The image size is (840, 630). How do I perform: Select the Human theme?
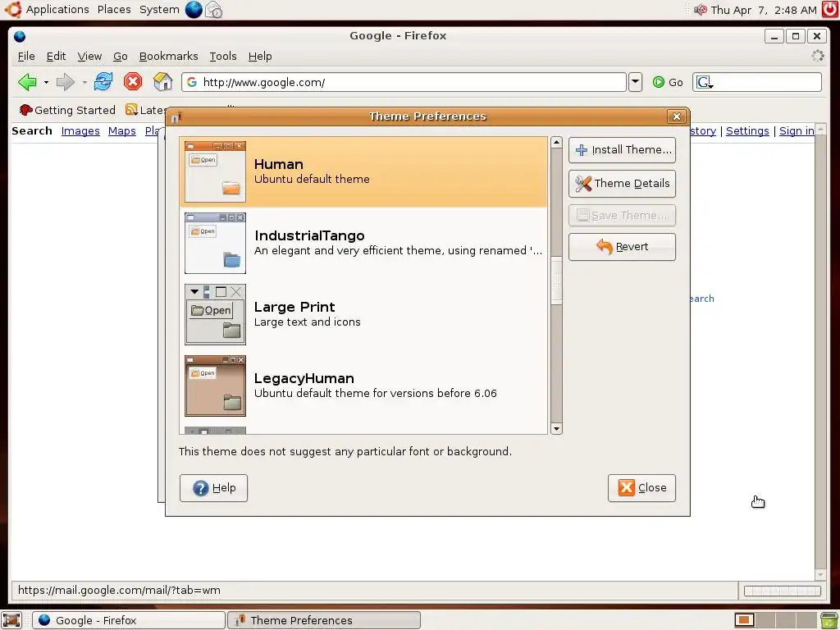click(x=363, y=171)
